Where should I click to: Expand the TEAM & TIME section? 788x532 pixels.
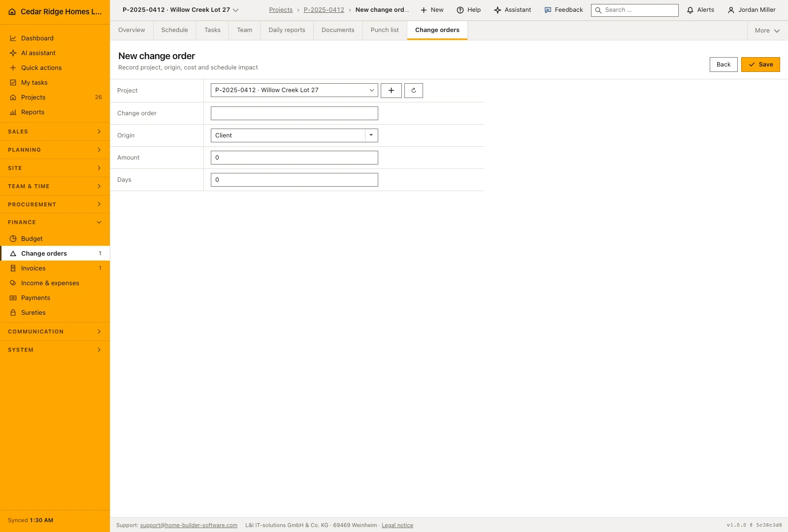click(55, 186)
